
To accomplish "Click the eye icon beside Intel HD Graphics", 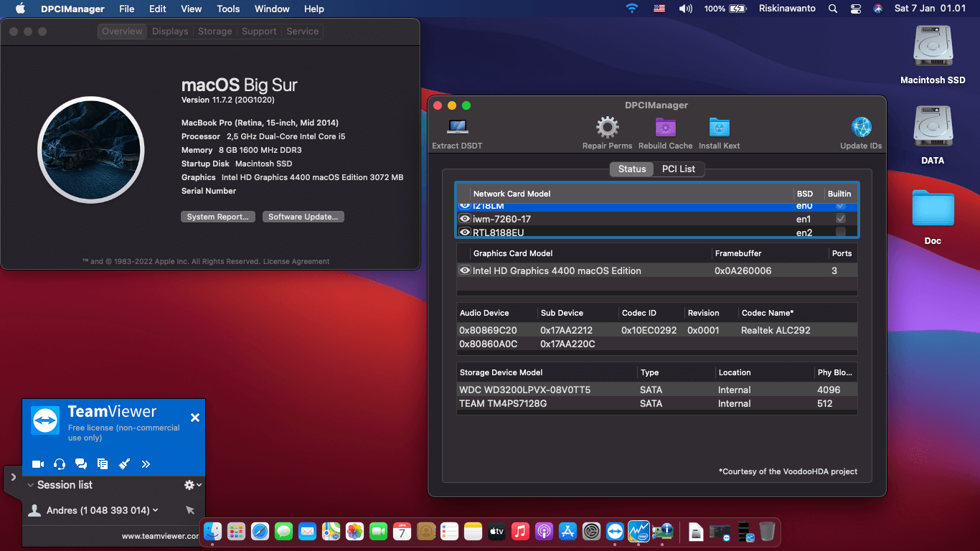I will (465, 270).
